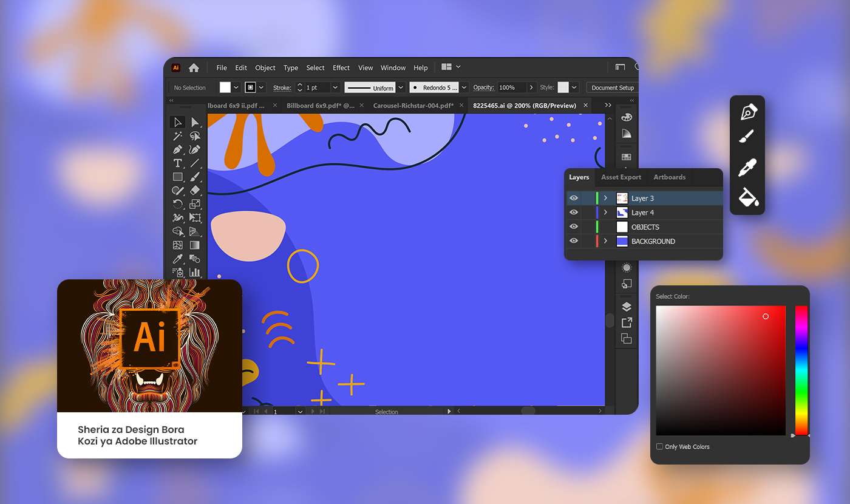Select the Free Transform tool

(195, 218)
